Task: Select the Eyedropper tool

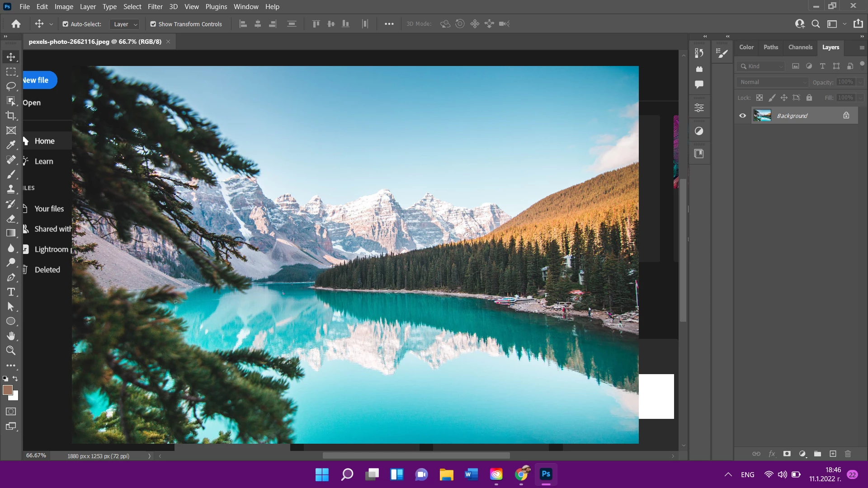Action: point(11,145)
